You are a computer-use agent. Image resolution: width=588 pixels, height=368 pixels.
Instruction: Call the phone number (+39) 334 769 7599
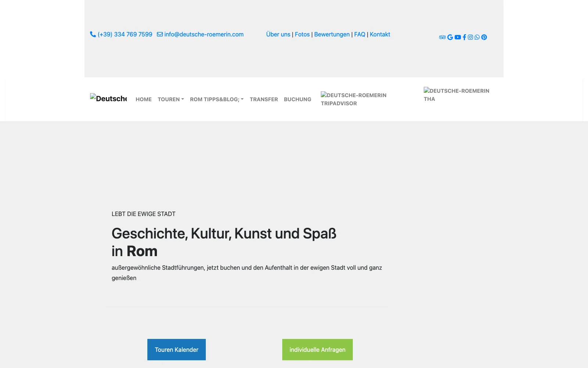(x=121, y=34)
